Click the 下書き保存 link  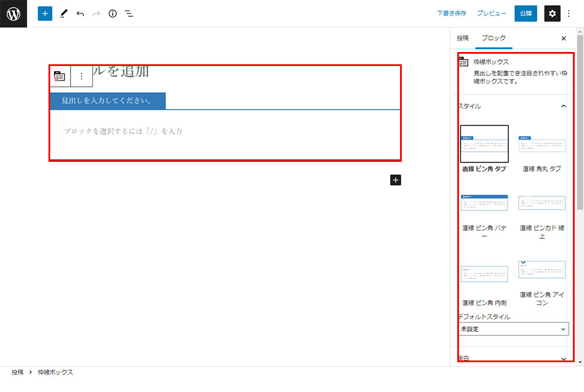[x=451, y=13]
